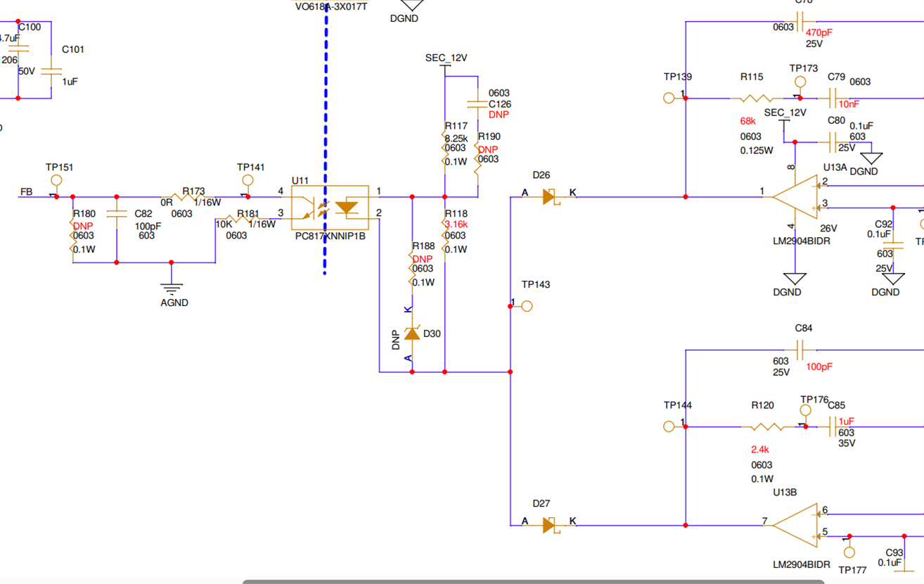Image resolution: width=924 pixels, height=584 pixels.
Task: Click the red 100pF value of C84
Action: pyautogui.click(x=819, y=367)
